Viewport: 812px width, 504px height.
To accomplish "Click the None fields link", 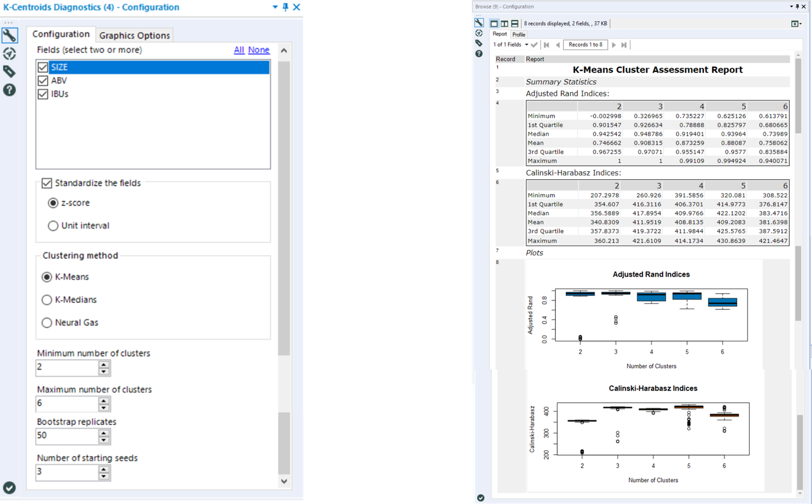I will pyautogui.click(x=259, y=50).
